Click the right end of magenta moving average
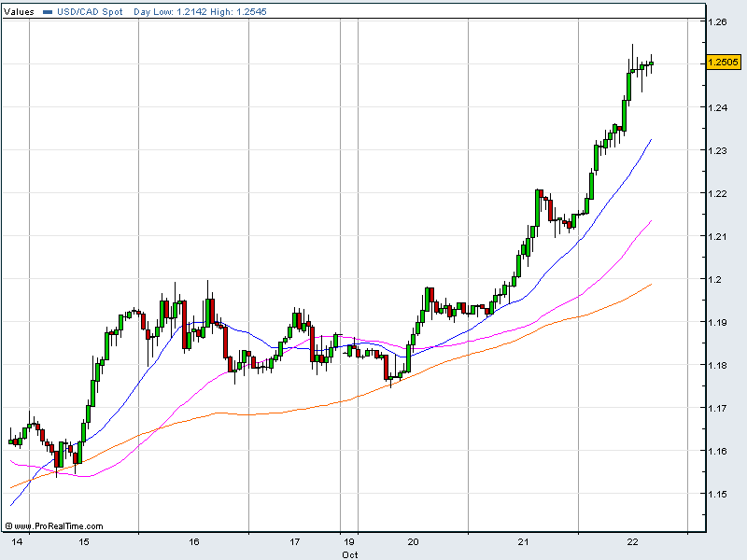 click(x=650, y=222)
